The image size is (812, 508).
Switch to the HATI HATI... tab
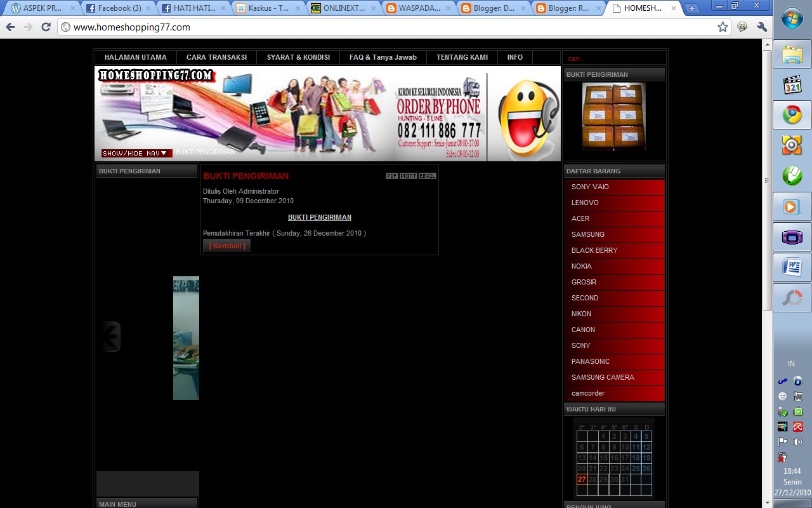[x=193, y=8]
